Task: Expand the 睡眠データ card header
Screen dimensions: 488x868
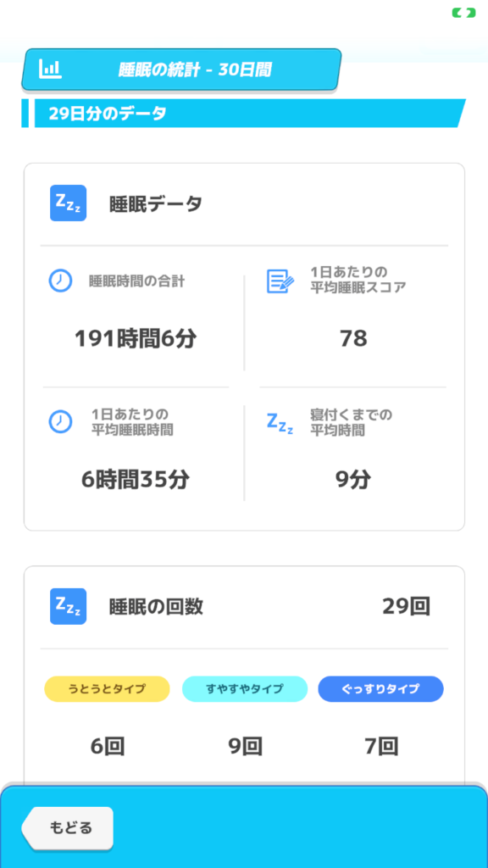Action: click(155, 203)
